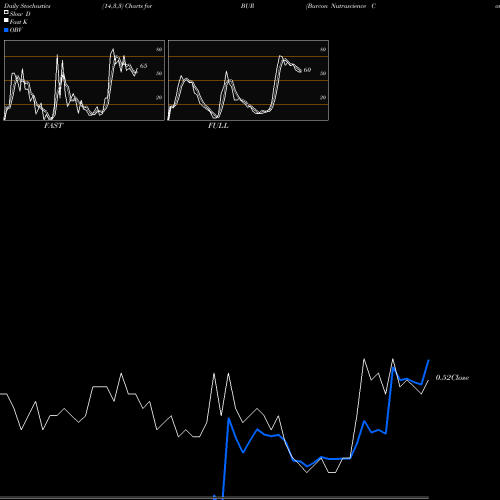Click the 65 value in the FAST chart
The image size is (500, 500).
143,66
